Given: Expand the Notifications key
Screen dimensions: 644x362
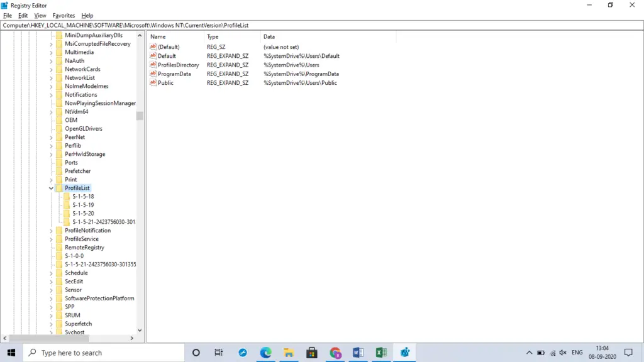Looking at the screenshot, I should coord(52,96).
